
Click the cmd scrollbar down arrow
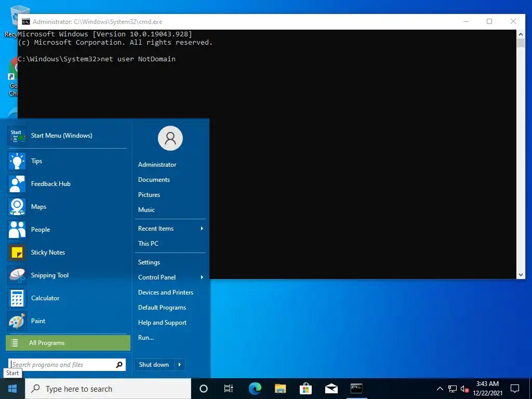tap(521, 275)
